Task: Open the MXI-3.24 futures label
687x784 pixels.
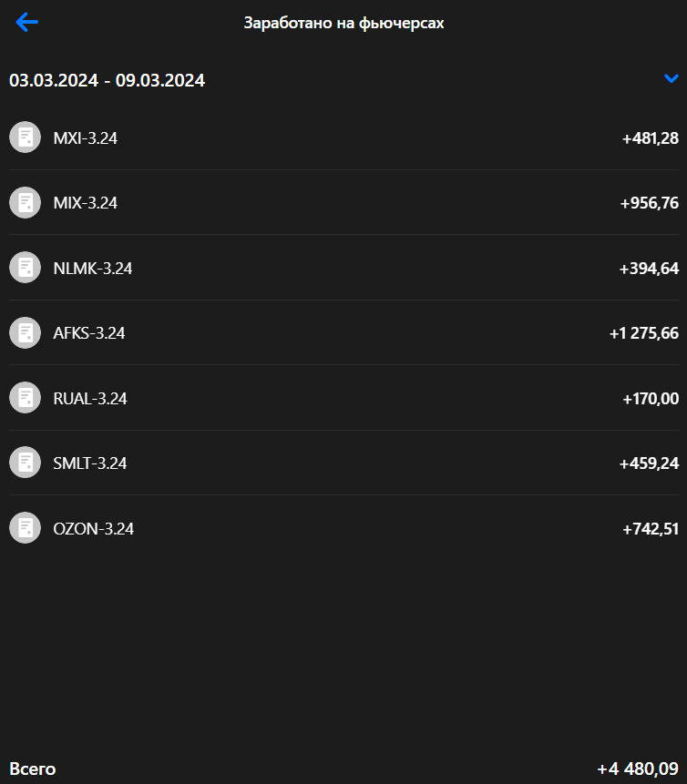Action: click(x=86, y=138)
